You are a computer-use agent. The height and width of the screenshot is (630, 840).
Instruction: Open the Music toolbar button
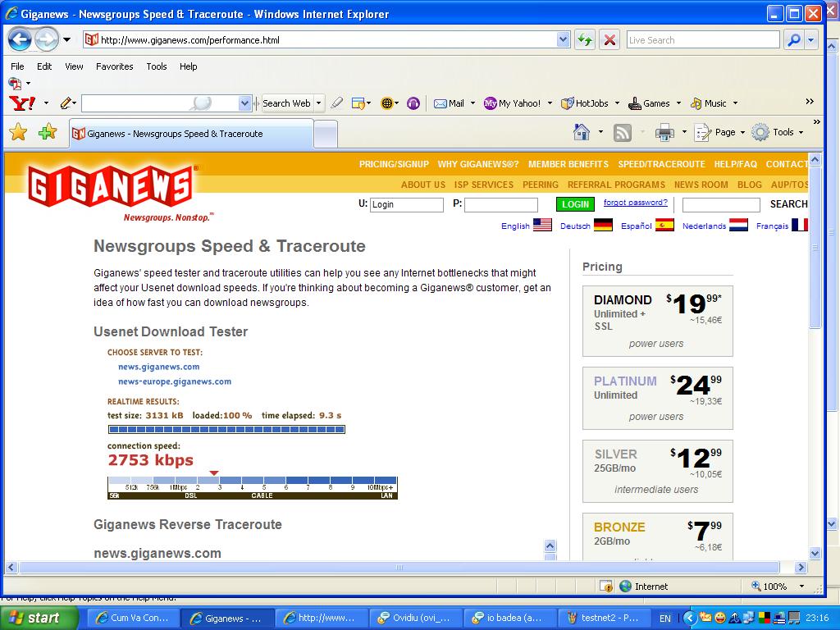708,103
